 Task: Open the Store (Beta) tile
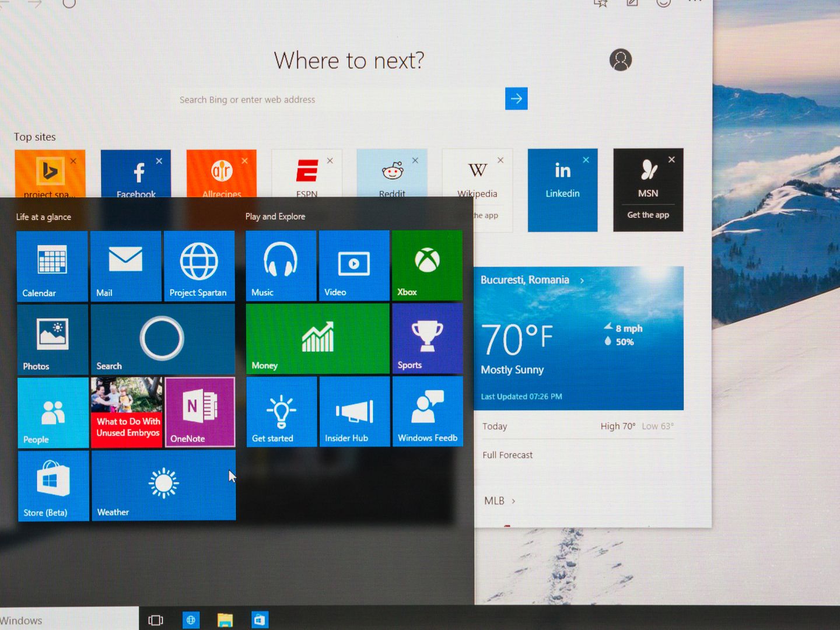tap(54, 485)
